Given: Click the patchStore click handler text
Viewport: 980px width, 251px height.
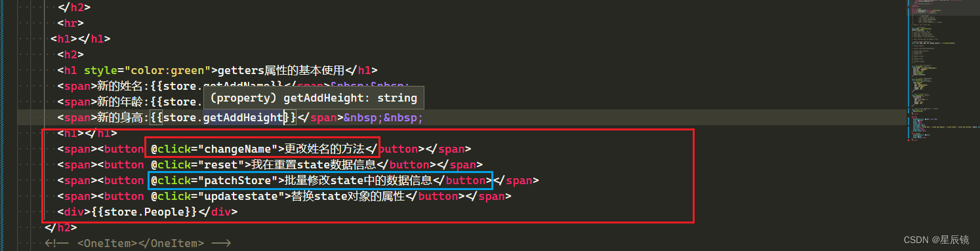Looking at the screenshot, I should [214, 180].
